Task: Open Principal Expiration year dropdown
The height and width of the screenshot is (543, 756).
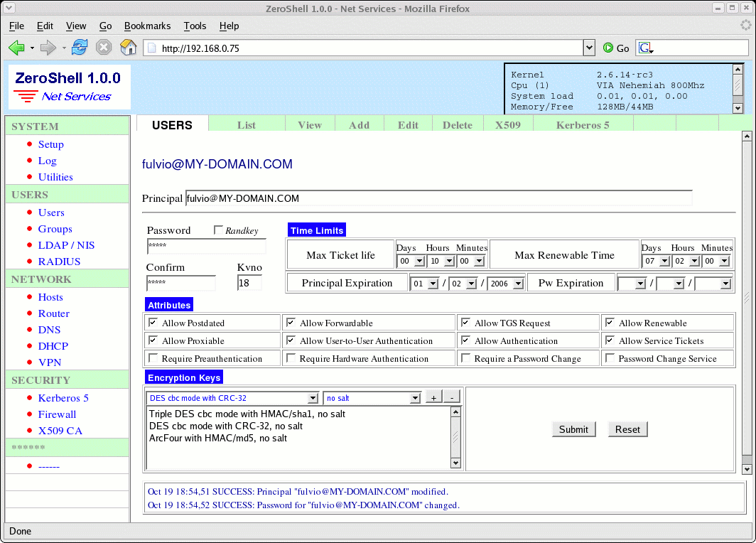Action: 506,284
